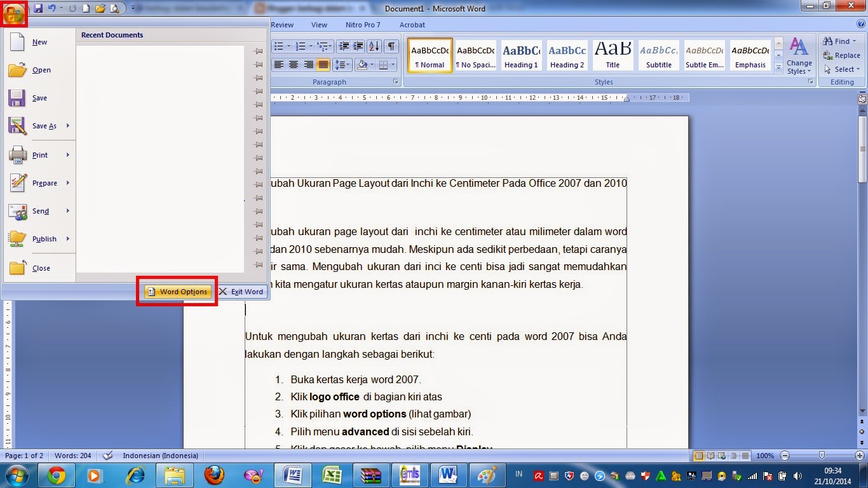Open the Select dropdown in Editing
Viewport: 868px width, 488px height.
[842, 69]
